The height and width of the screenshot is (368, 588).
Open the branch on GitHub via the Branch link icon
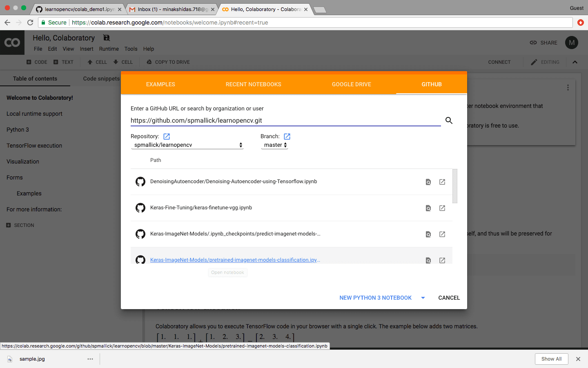287,137
